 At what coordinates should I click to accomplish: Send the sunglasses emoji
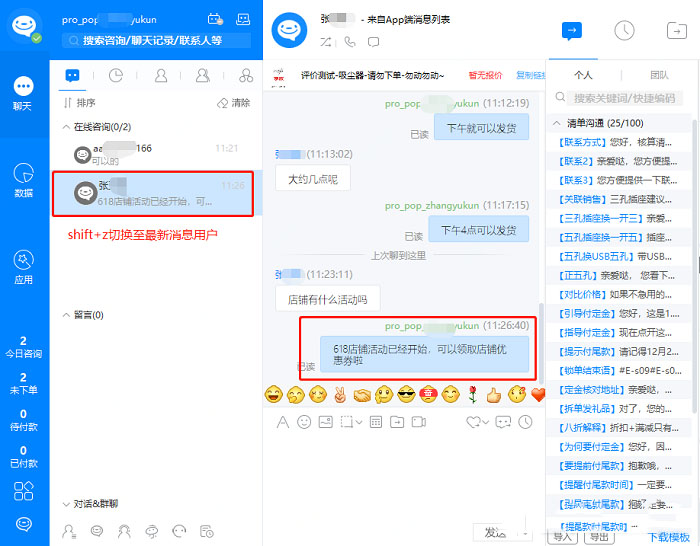coord(406,395)
